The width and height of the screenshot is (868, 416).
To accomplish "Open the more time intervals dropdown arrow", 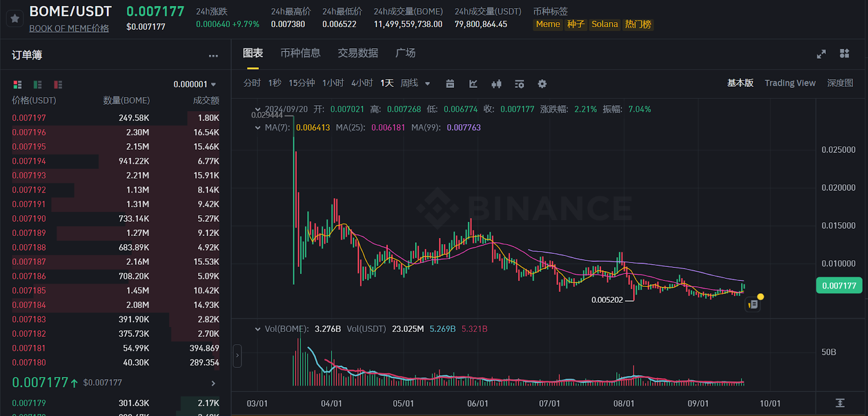I will [x=427, y=84].
